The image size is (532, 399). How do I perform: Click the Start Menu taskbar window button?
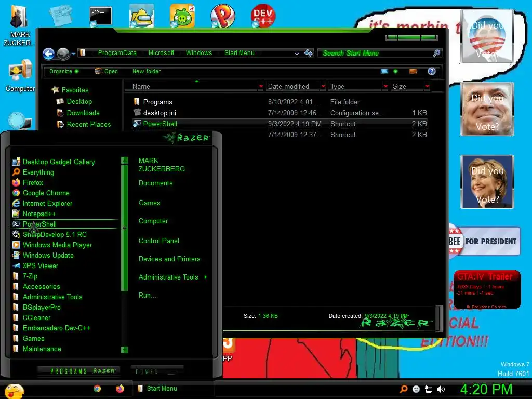click(173, 389)
